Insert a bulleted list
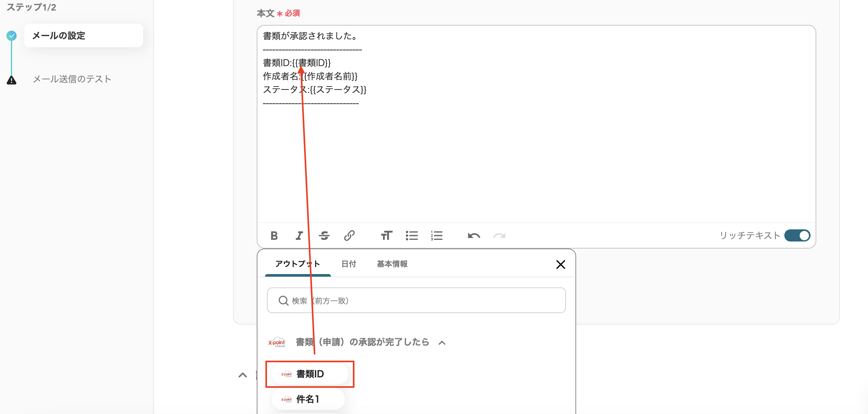 tap(411, 235)
